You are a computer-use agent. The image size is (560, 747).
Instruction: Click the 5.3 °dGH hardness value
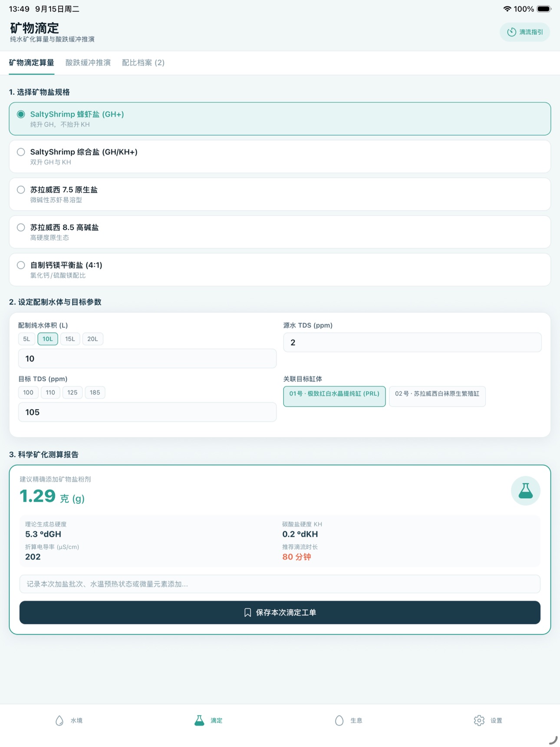click(43, 534)
